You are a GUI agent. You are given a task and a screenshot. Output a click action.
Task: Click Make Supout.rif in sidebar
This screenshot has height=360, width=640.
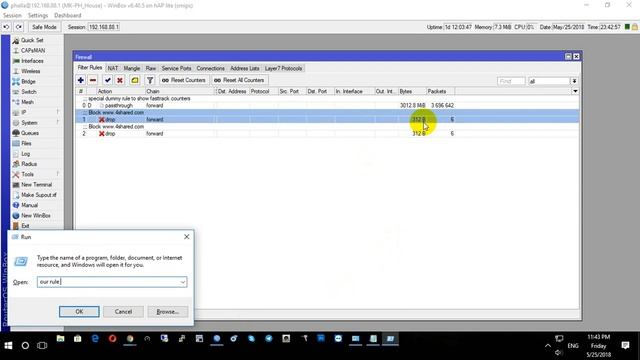39,195
